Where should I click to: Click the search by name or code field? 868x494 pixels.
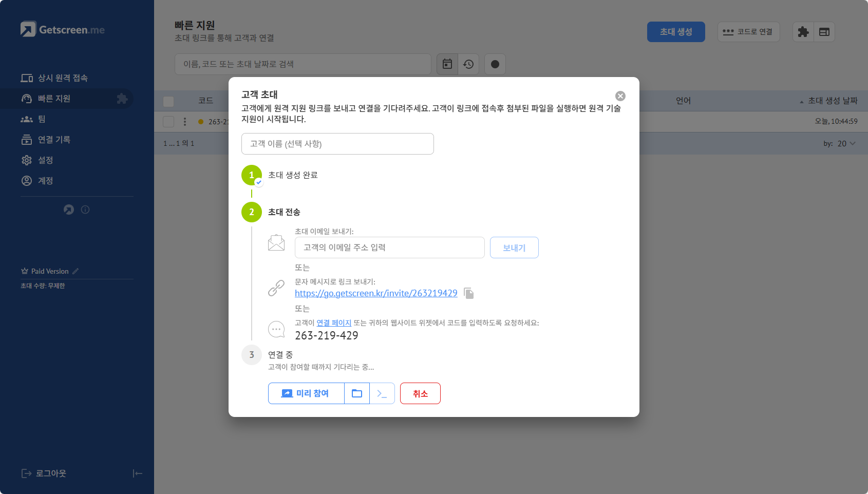pos(303,64)
